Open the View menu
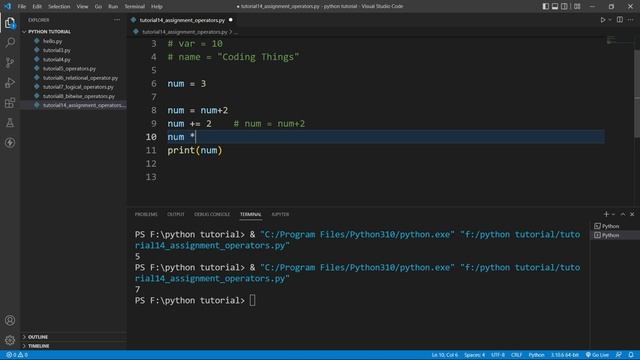 point(82,6)
